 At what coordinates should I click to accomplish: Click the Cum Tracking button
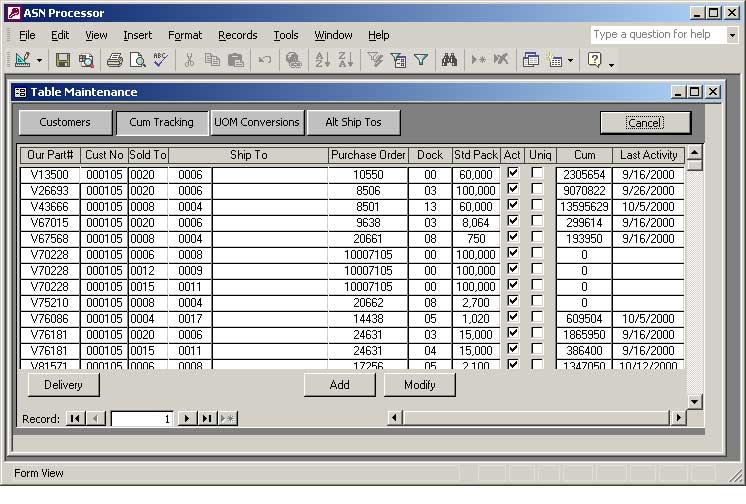point(162,122)
